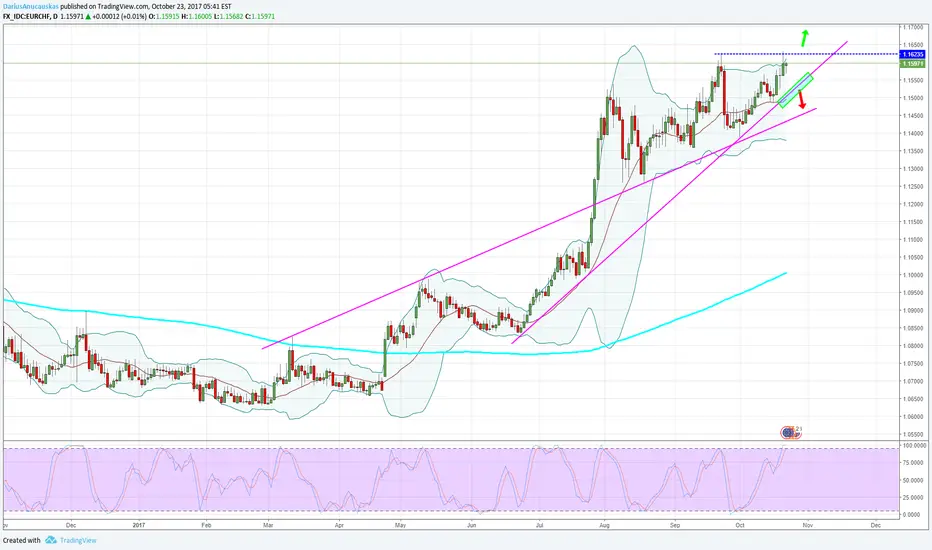Click the open value O:1.15915
Image resolution: width=932 pixels, height=550 pixels.
[165, 17]
